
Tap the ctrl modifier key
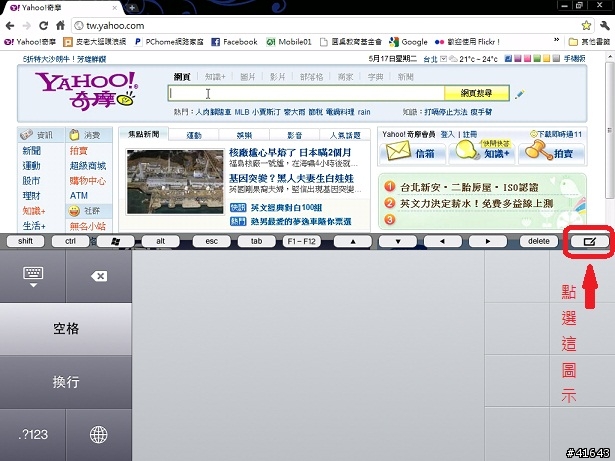click(70, 241)
